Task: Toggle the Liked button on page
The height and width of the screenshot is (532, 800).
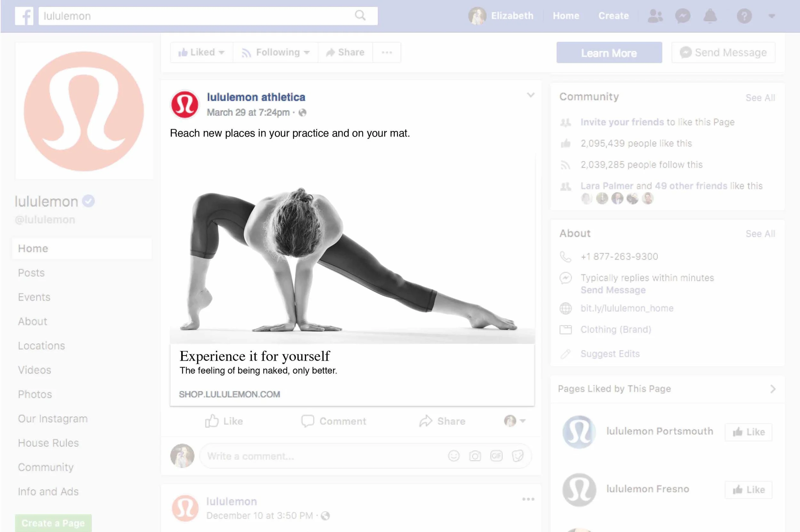Action: (201, 52)
